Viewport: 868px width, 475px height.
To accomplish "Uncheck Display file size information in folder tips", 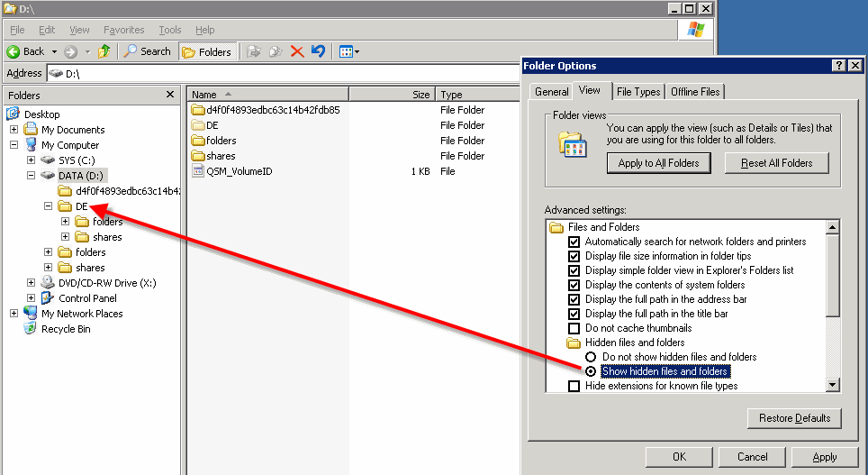I will click(574, 256).
